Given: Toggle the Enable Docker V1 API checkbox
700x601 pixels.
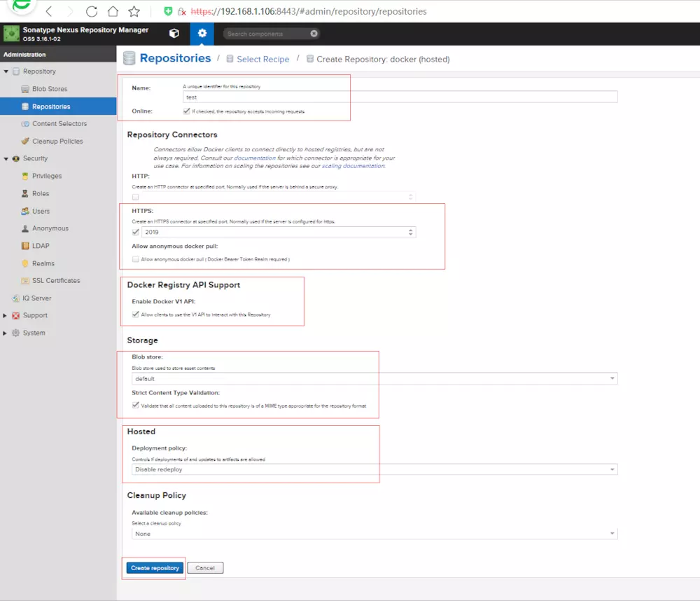Looking at the screenshot, I should click(135, 315).
